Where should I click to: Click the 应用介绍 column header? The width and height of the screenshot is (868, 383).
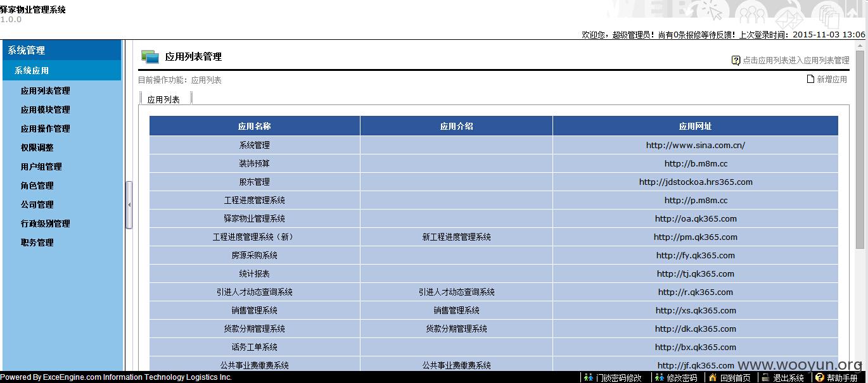pyautogui.click(x=457, y=126)
